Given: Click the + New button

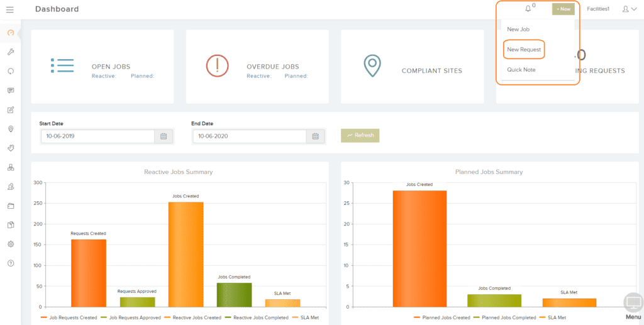Looking at the screenshot, I should coord(563,9).
